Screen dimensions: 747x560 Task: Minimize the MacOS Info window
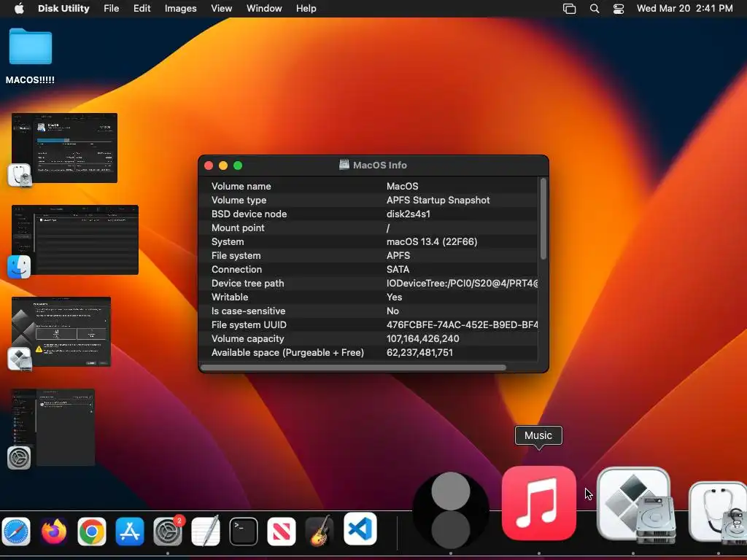click(x=223, y=166)
